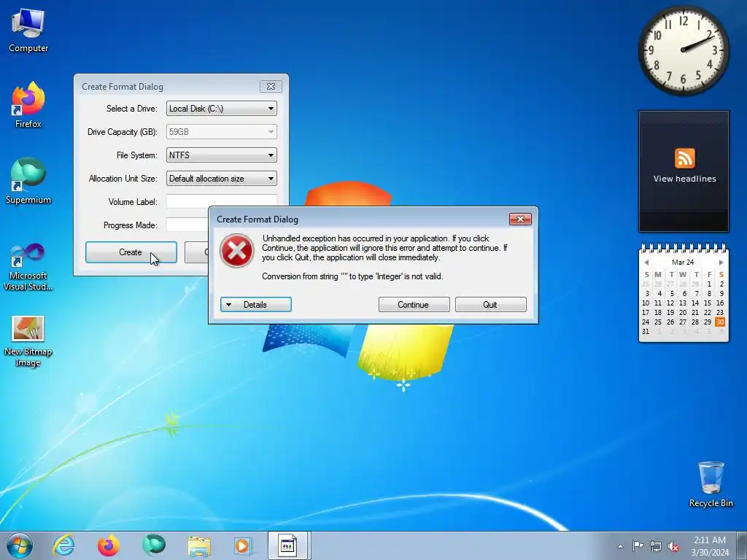
Task: Open the Recycle Bin
Action: 711,484
